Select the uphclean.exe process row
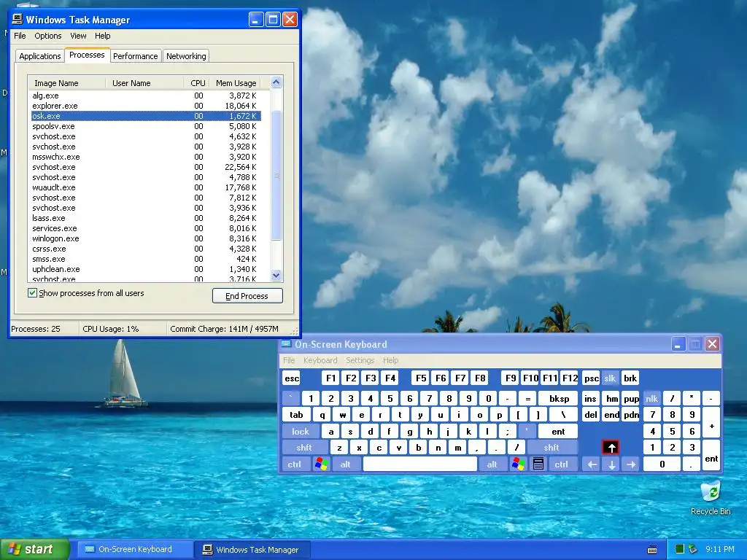Screen dimensions: 747x560 coord(144,269)
